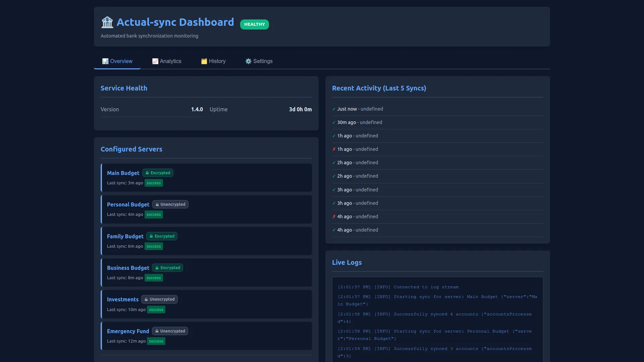The width and height of the screenshot is (644, 362).
Task: Open the Emergency Fund server card
Action: tap(206, 336)
